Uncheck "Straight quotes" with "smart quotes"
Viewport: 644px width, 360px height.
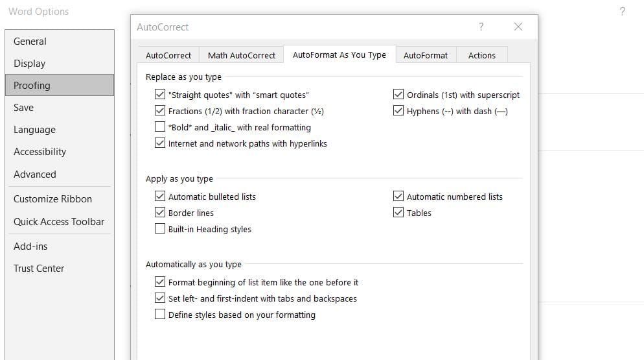coord(160,95)
